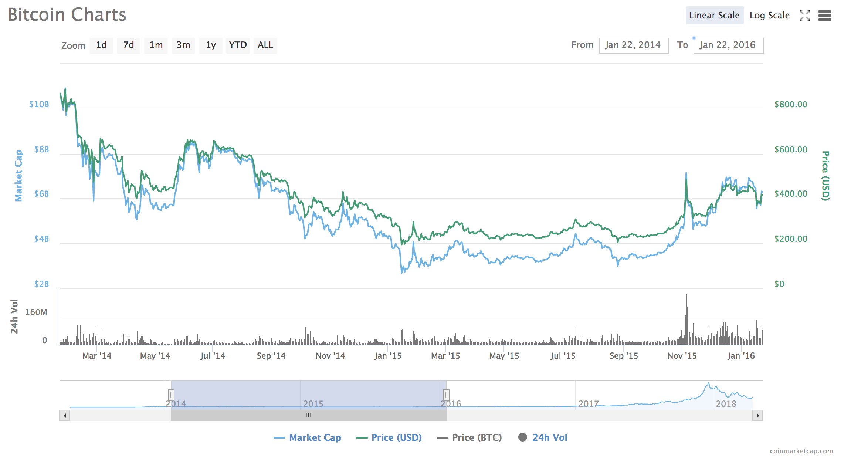This screenshot has height=460, width=868.
Task: Set zoom to 1y
Action: [x=211, y=45]
